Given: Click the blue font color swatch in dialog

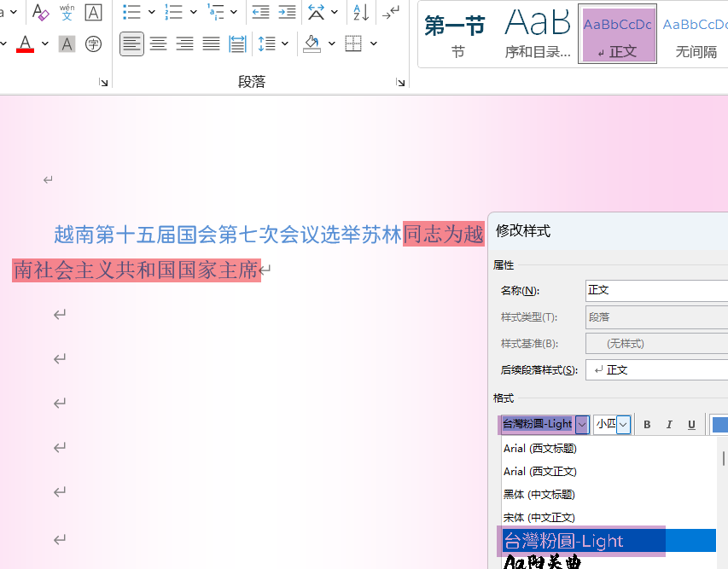Looking at the screenshot, I should [719, 425].
